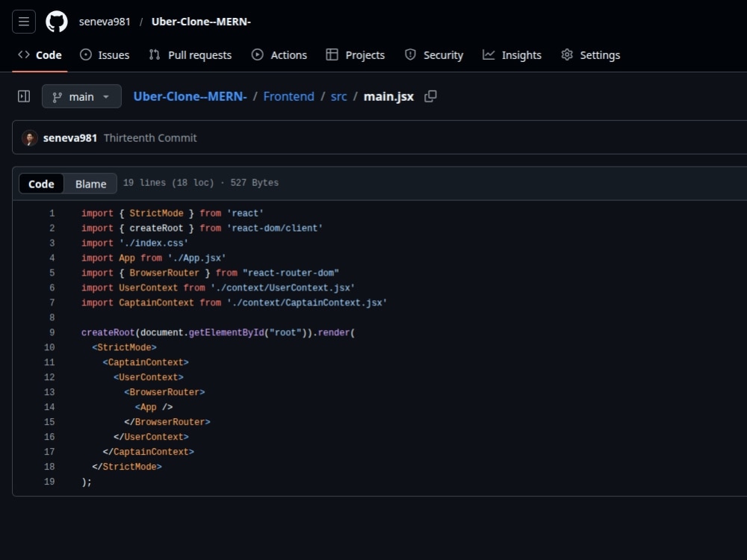Click the 'react-dom/client' import string

pos(274,228)
